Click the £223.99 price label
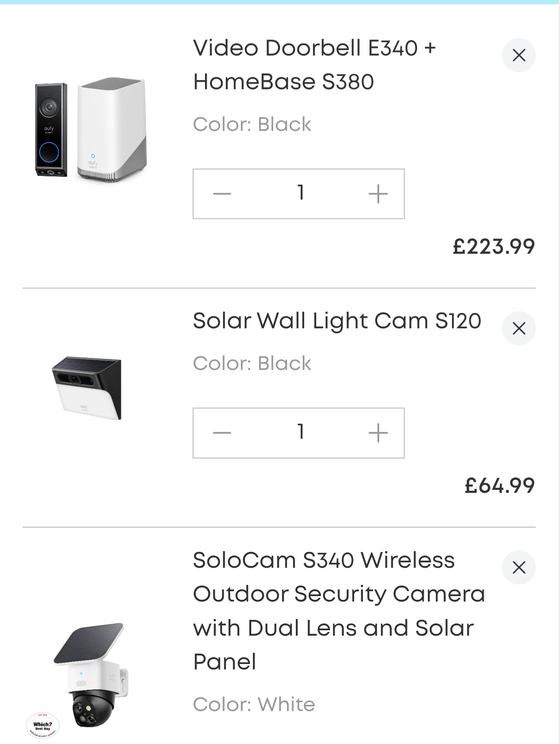 493,246
